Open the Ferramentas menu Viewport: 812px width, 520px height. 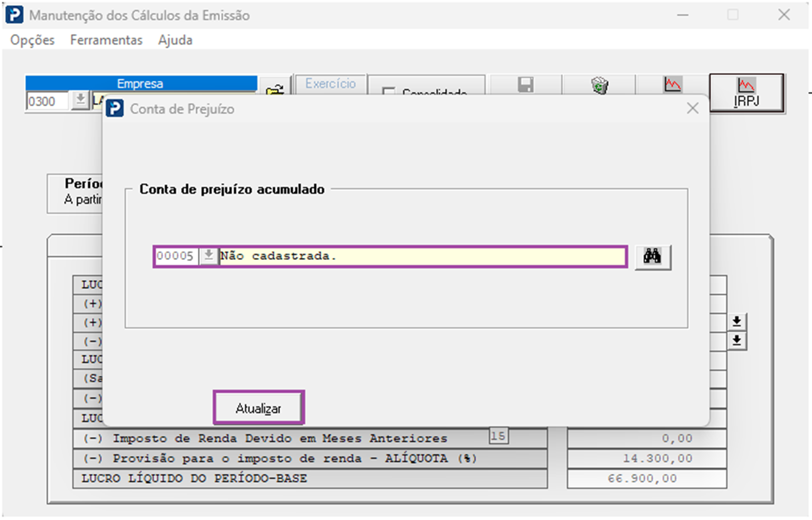106,40
